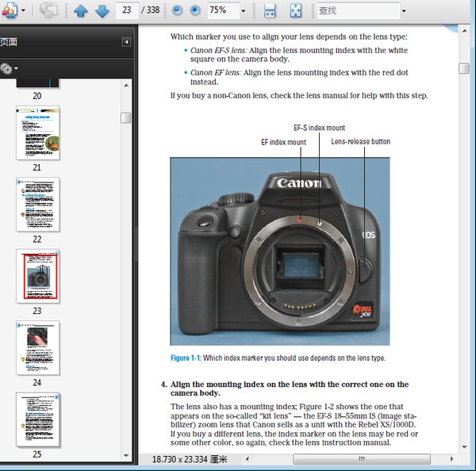Click the thumbnails panel scrollbar handle

click(x=125, y=117)
